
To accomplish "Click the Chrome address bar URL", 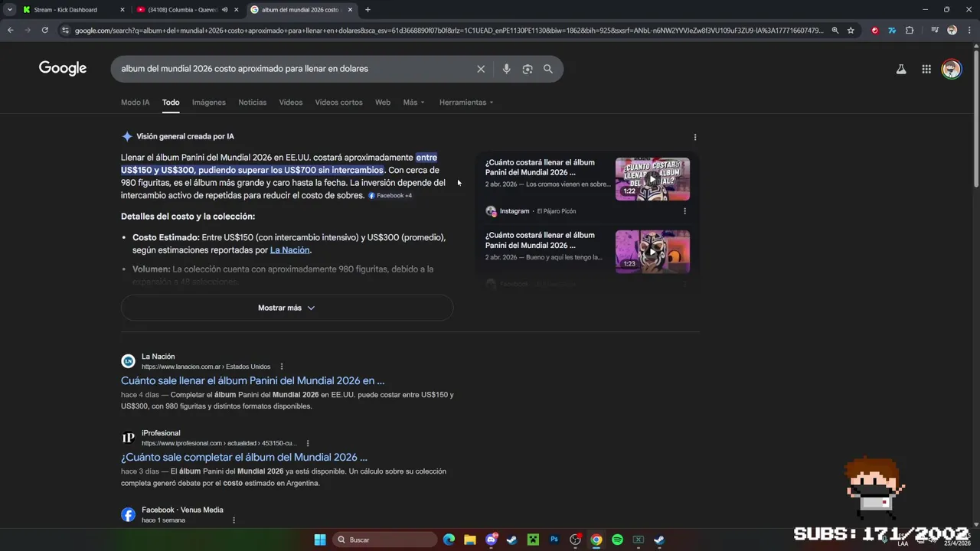I will (449, 30).
